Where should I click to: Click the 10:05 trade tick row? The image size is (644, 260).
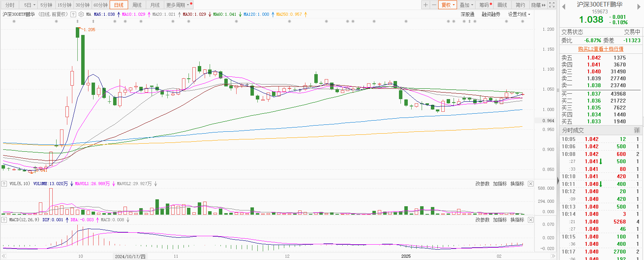pos(601,139)
